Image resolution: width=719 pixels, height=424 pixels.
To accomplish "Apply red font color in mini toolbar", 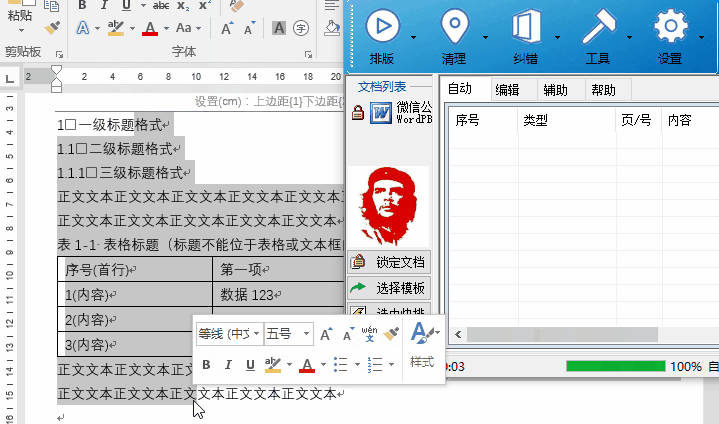I will pos(308,364).
